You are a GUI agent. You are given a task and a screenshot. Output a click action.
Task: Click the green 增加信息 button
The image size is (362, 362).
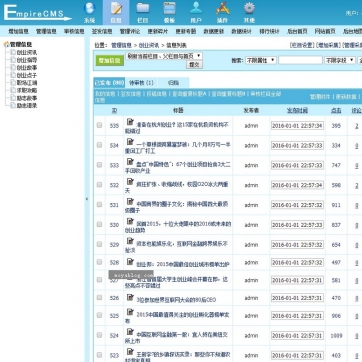tap(110, 60)
